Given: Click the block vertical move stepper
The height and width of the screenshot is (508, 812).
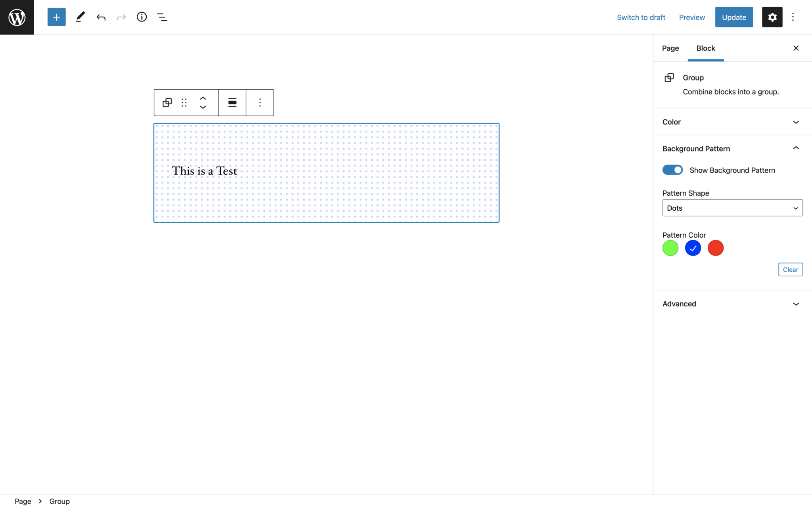Looking at the screenshot, I should (x=203, y=102).
